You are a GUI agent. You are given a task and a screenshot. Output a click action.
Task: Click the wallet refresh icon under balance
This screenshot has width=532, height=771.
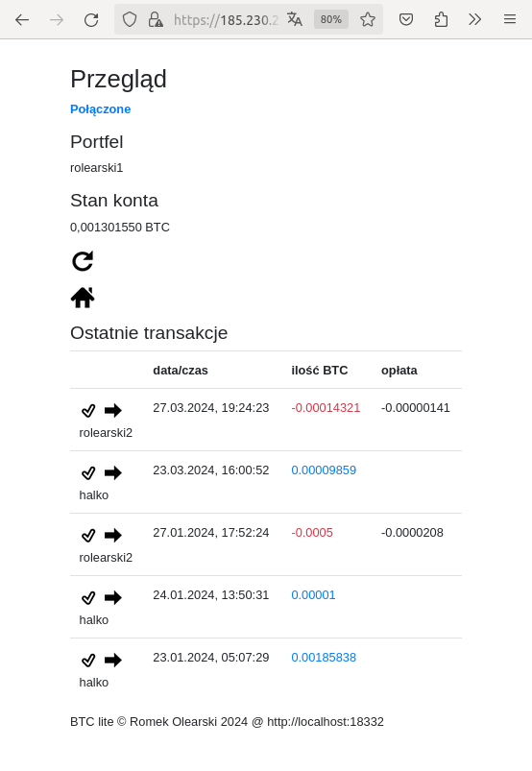pos(83,261)
